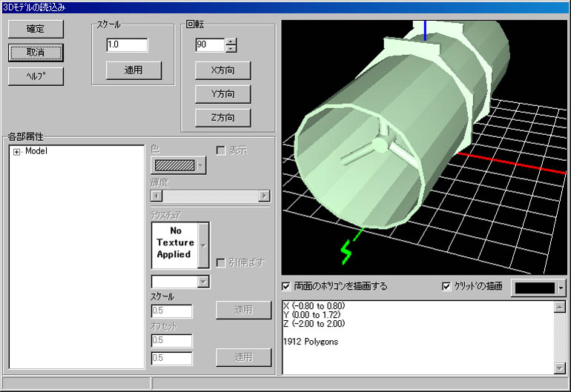This screenshot has height=392, width=571.
Task: Apply scale with 適用 button under スケール
Action: 133,70
